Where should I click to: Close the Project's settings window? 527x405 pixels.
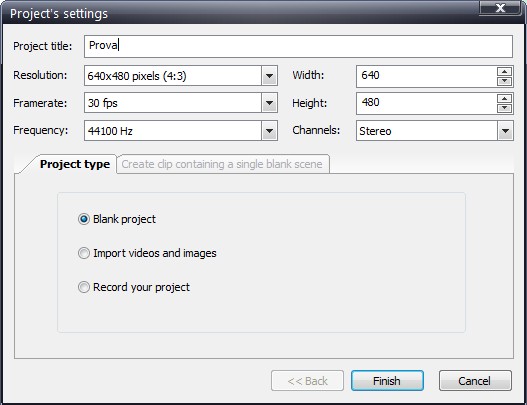pyautogui.click(x=500, y=8)
